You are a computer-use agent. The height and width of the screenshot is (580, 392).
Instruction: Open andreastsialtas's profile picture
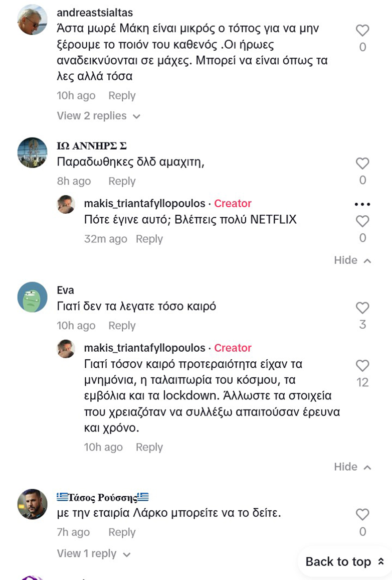[x=32, y=20]
